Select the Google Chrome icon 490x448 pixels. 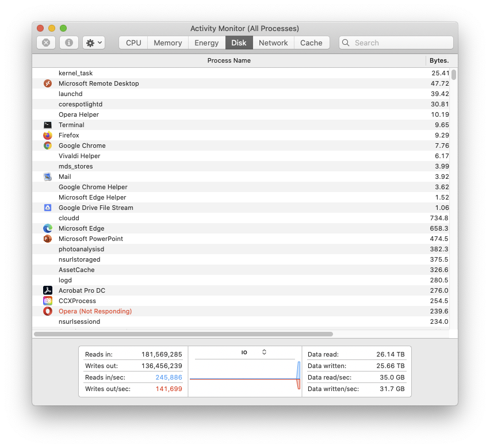48,145
